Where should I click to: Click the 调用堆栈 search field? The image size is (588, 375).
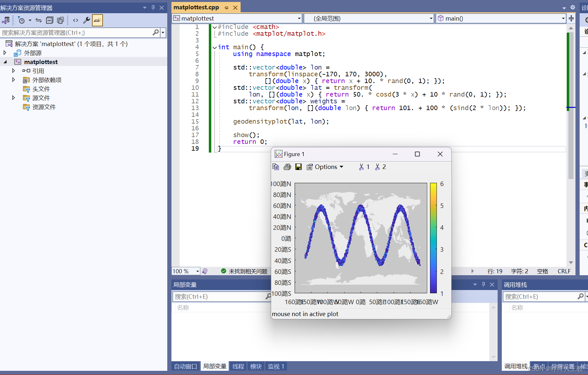click(540, 296)
